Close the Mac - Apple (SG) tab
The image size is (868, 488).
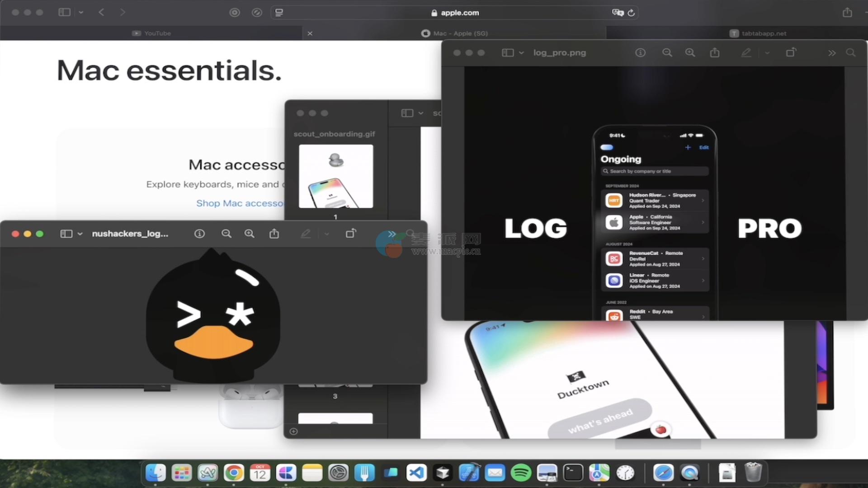point(310,33)
